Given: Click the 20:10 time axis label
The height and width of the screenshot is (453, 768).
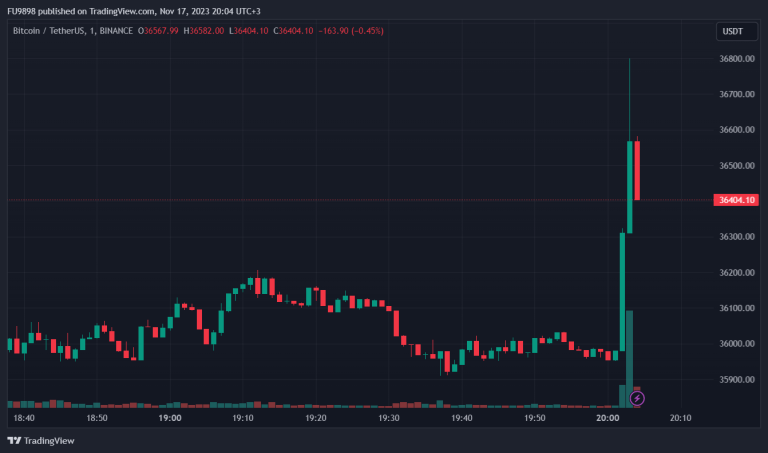Looking at the screenshot, I should (x=681, y=418).
